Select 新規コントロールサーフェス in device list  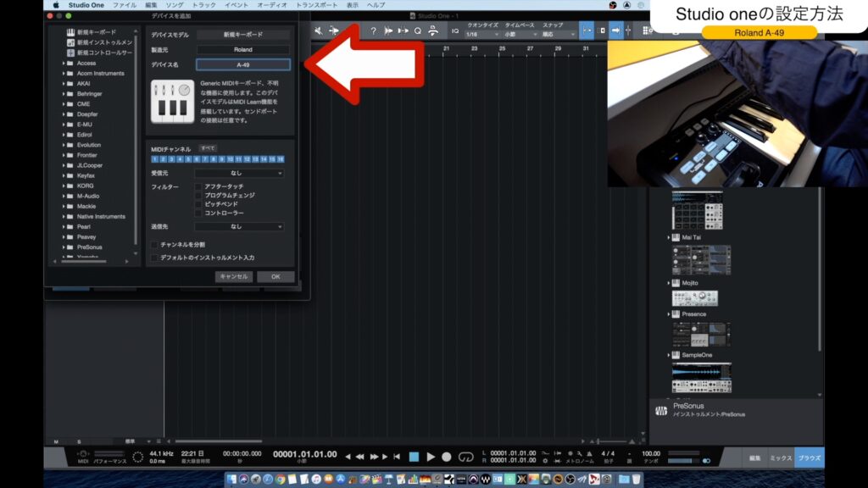click(100, 53)
